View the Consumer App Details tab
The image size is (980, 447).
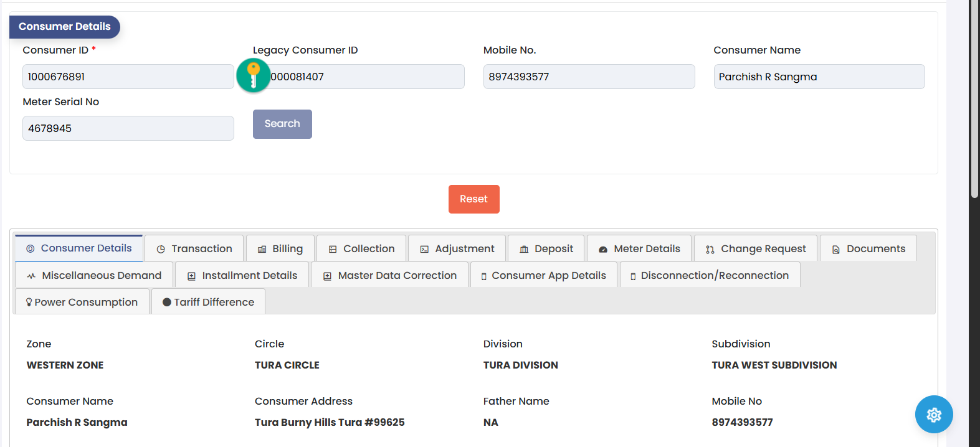pyautogui.click(x=544, y=275)
